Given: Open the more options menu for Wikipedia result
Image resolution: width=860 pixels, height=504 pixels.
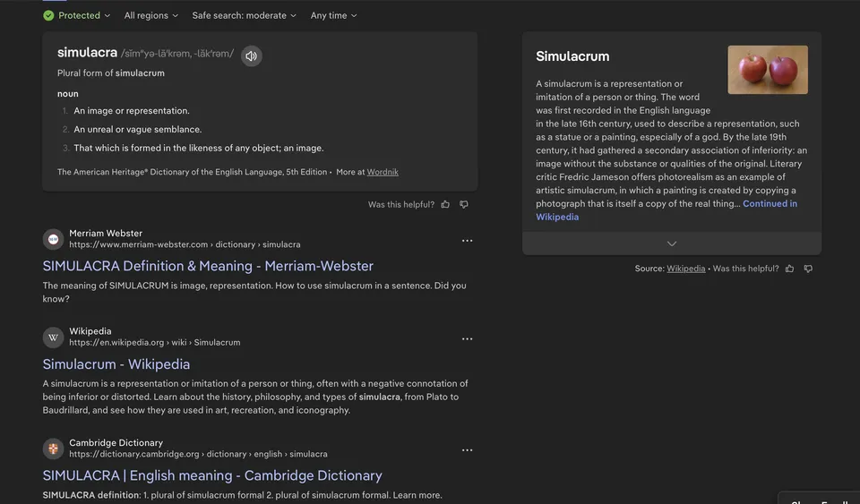Looking at the screenshot, I should pos(467,338).
